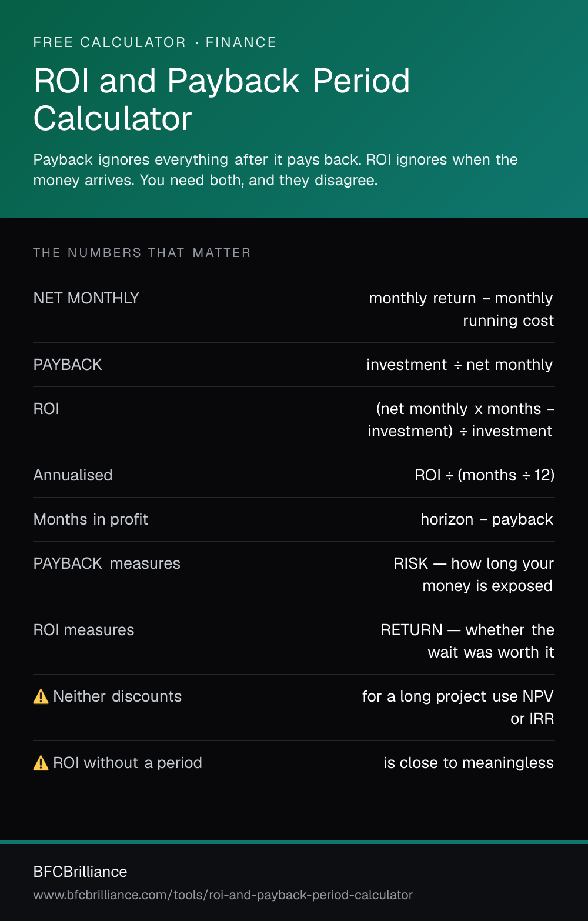Click the 'is close to meaningless' text
Screen dimensions: 588x921
[x=469, y=763]
